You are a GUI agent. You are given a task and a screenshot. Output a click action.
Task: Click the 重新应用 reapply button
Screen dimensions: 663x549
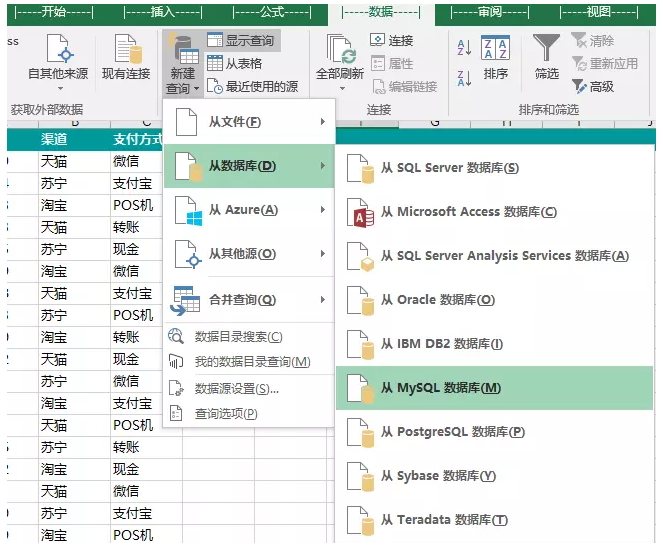(605, 63)
